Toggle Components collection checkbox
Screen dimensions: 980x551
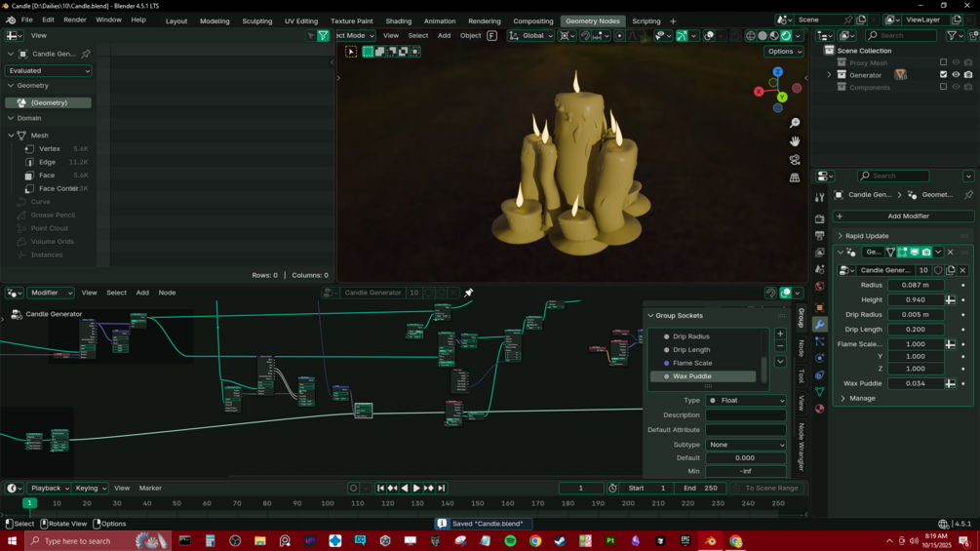tap(943, 87)
